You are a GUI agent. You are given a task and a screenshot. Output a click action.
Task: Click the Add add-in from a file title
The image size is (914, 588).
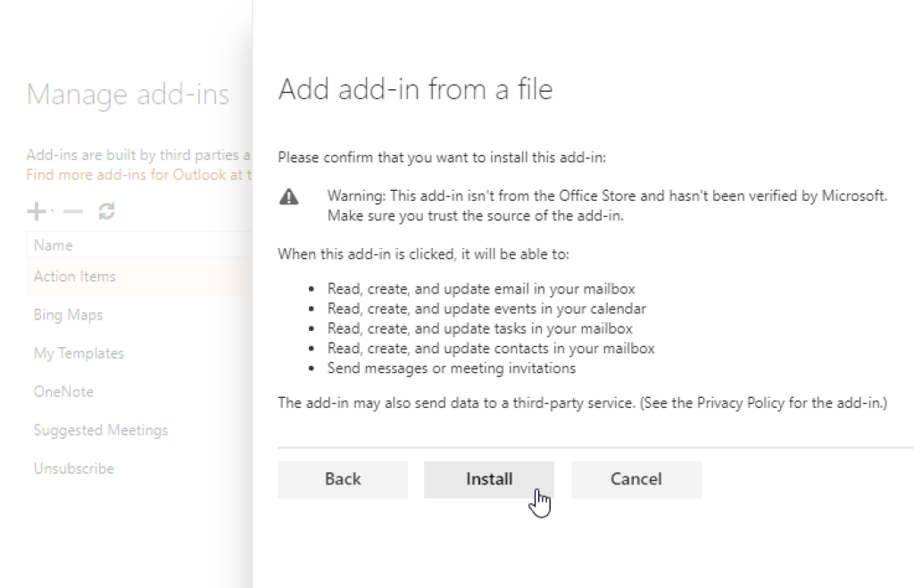(416, 88)
